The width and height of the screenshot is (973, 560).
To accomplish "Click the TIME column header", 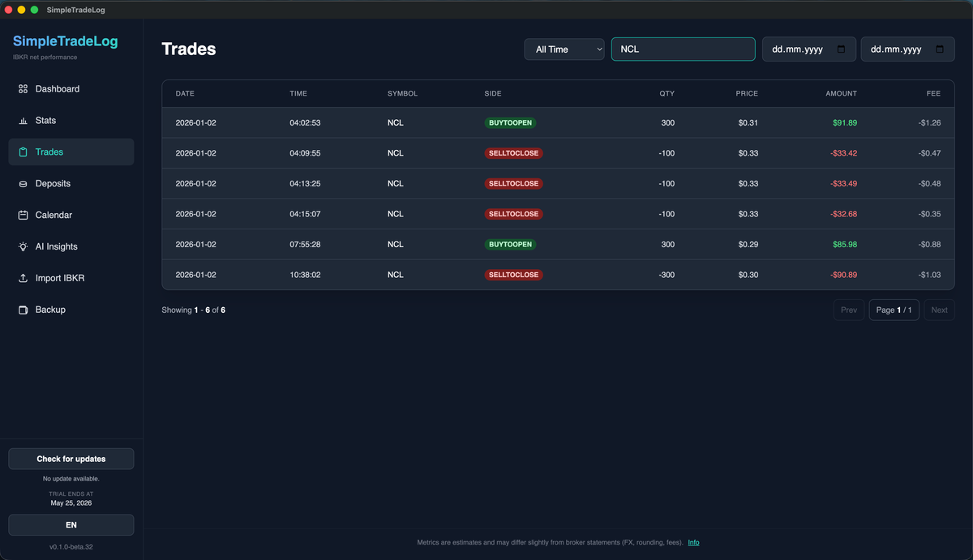I will click(298, 94).
